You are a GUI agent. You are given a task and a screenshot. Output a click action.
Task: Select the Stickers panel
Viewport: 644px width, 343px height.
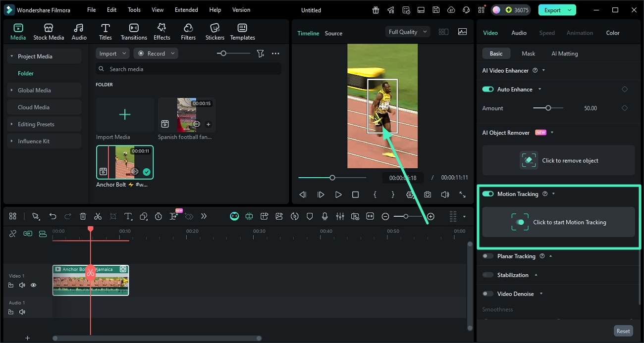[215, 31]
